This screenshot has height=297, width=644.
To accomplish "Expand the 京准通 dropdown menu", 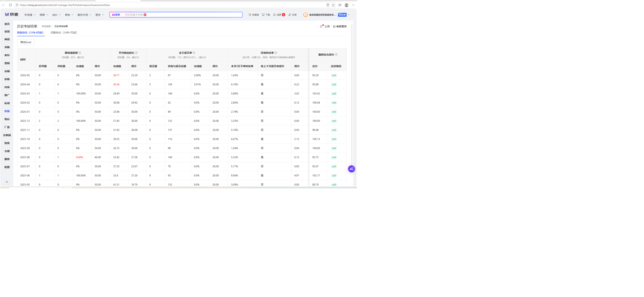I will coord(30,15).
